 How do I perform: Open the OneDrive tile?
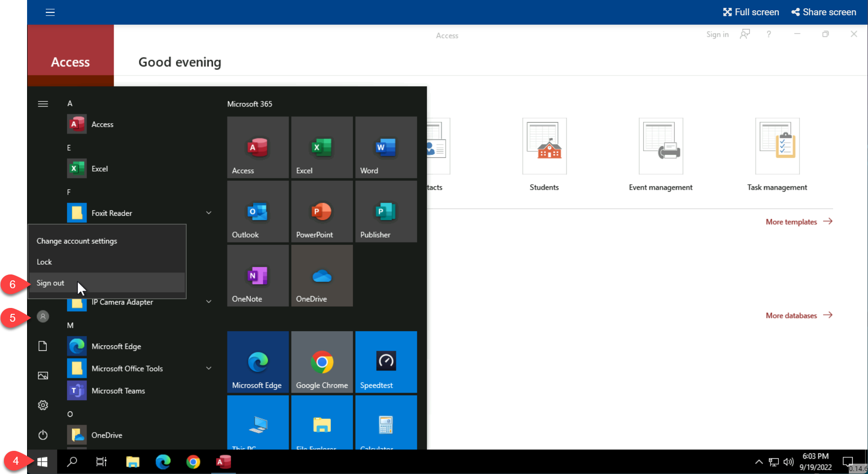coord(321,275)
